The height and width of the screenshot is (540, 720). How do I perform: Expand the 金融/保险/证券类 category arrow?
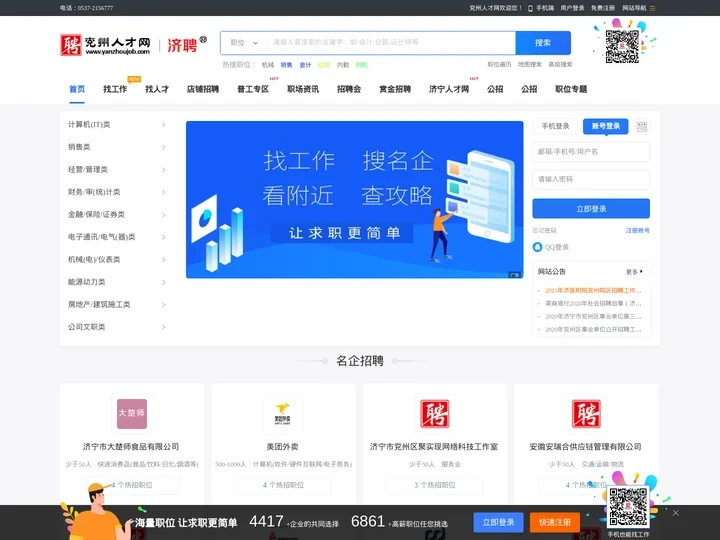(x=163, y=215)
